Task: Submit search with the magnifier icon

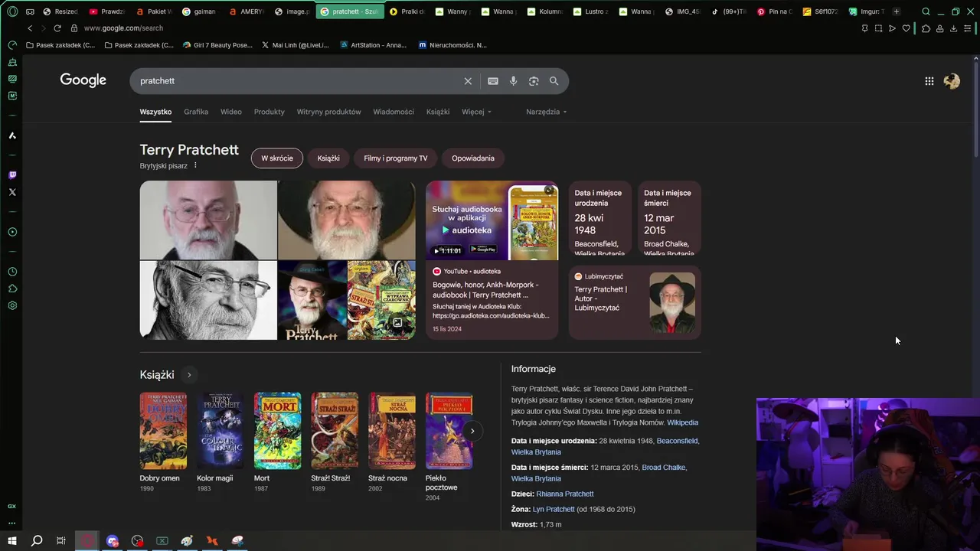Action: click(554, 81)
